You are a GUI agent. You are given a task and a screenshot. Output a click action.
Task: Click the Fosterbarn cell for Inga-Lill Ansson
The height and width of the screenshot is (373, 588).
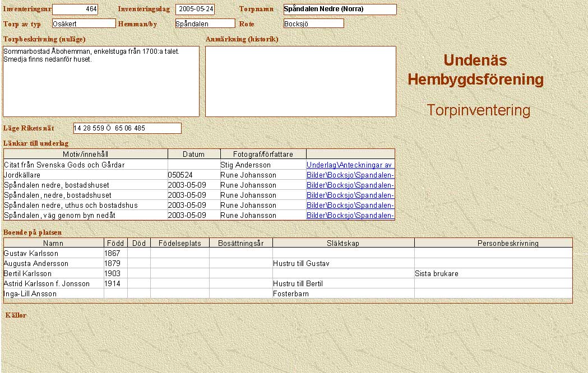(x=343, y=294)
